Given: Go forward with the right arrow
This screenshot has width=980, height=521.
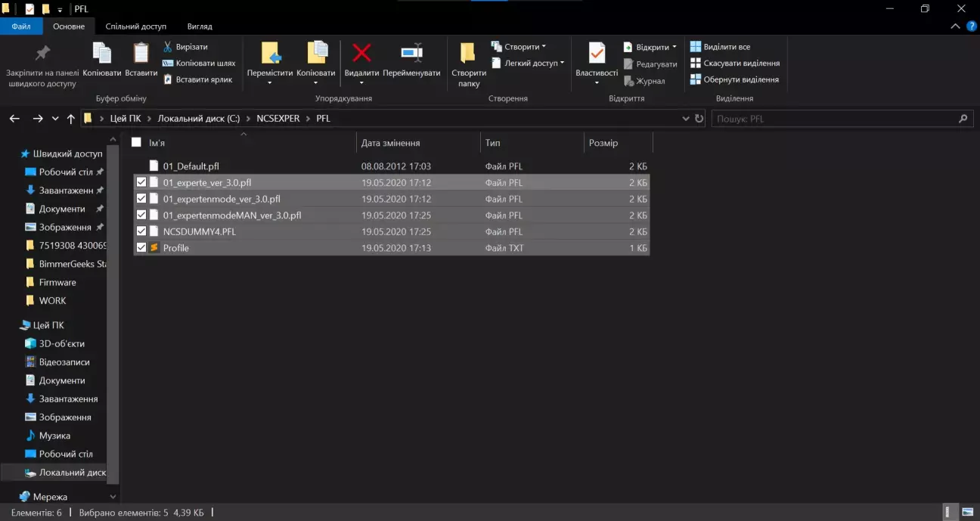Looking at the screenshot, I should click(x=38, y=119).
